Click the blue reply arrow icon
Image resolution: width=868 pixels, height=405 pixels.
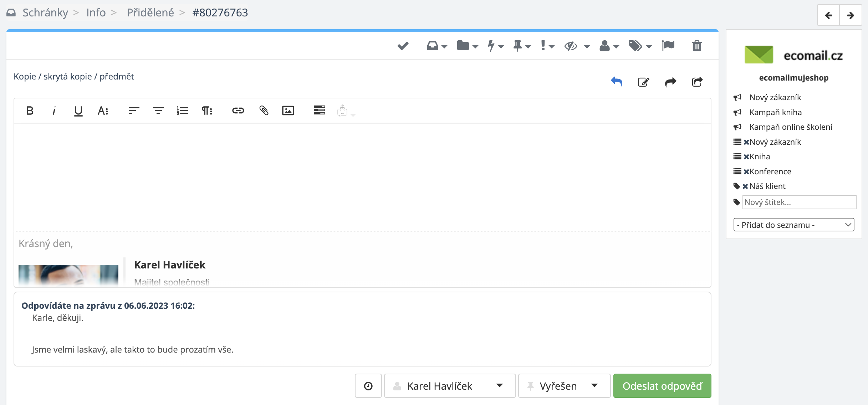(616, 82)
